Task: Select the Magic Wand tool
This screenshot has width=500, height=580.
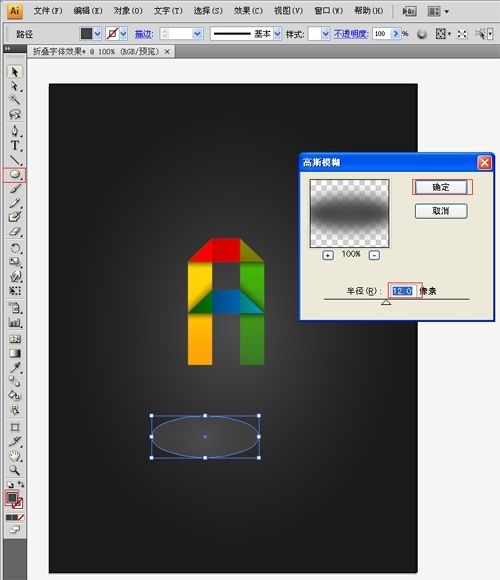Action: click(14, 100)
